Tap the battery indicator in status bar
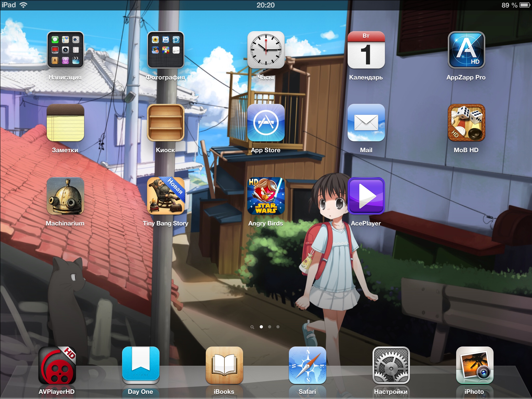 pos(525,5)
